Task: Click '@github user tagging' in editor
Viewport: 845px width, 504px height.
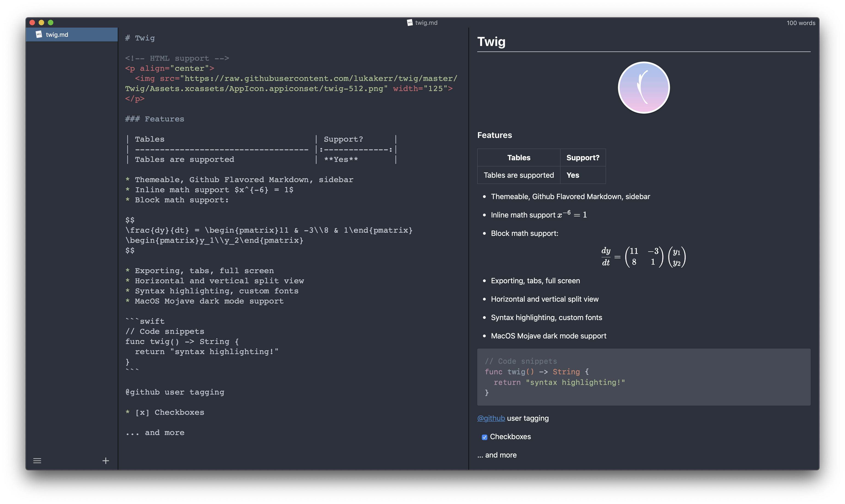Action: (x=175, y=392)
